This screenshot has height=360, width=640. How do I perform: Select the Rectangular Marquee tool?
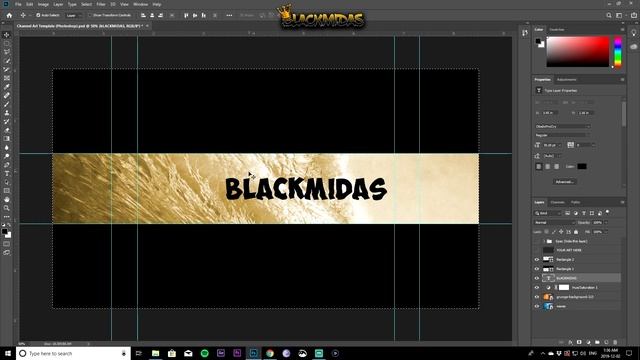click(7, 43)
